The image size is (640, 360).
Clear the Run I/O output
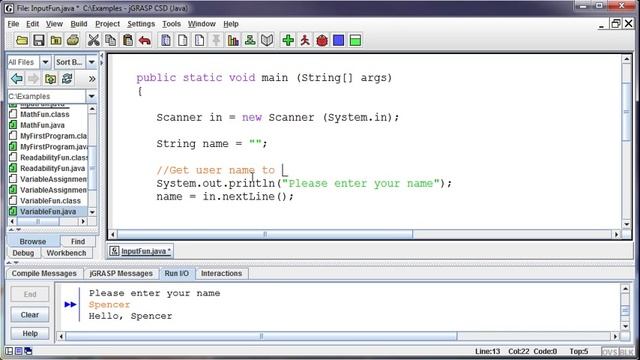[30, 315]
